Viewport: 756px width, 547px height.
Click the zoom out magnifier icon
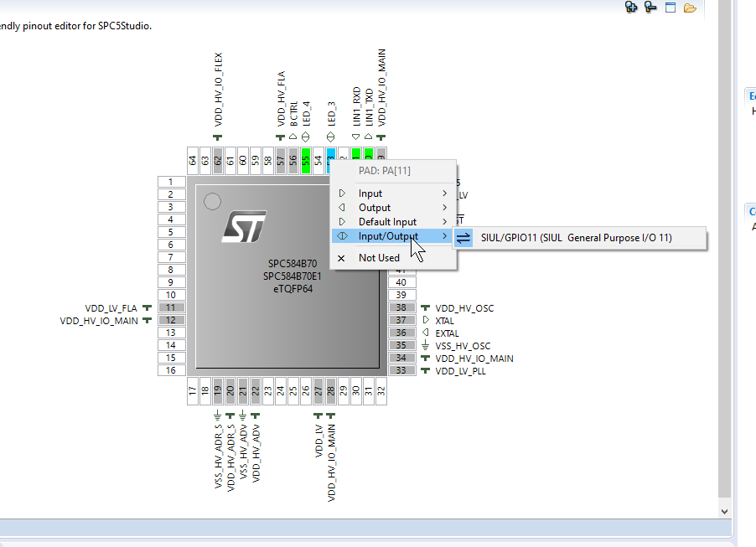650,7
